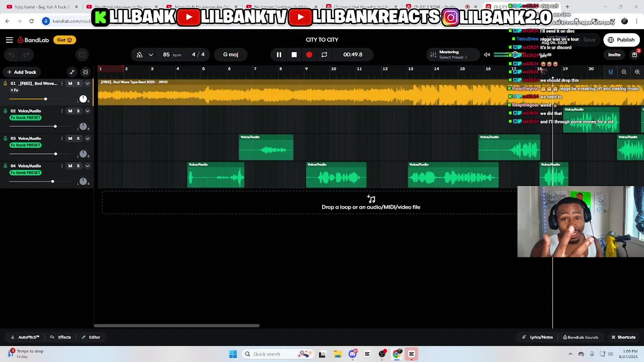
Task: Mute track 03 Voice/Audio
Action: tap(70, 138)
